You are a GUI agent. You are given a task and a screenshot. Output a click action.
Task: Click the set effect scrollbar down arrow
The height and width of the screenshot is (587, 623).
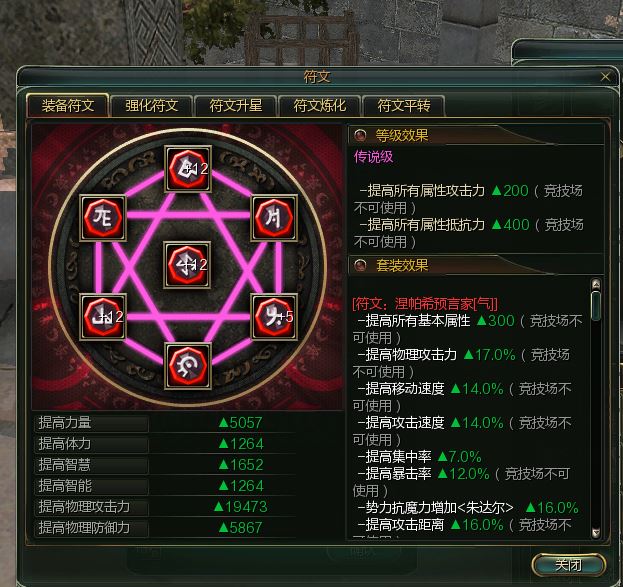click(x=596, y=533)
